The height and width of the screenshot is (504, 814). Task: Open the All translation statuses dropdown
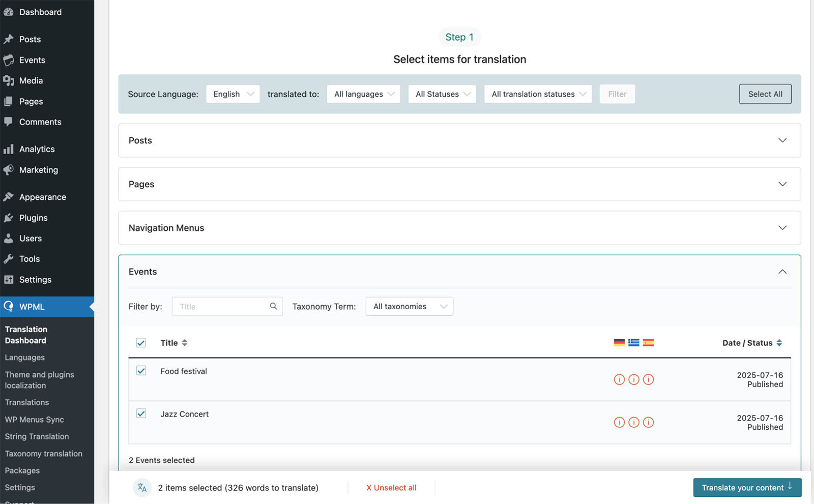538,94
